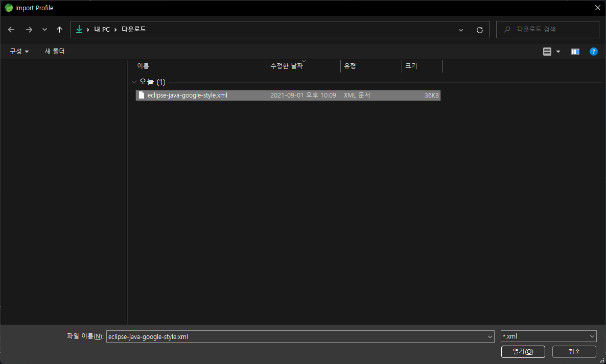The height and width of the screenshot is (364, 606).
Task: Click the Import Profile title bar icon
Action: [x=9, y=8]
